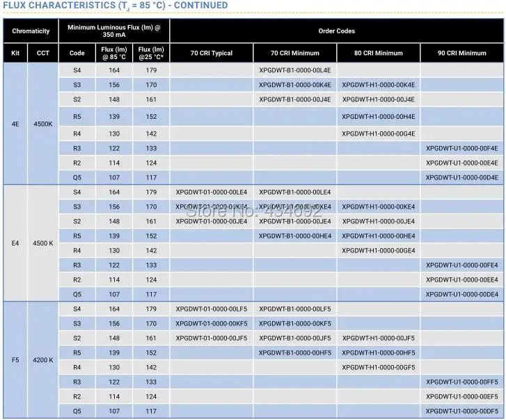Viewport: 506px width, 420px height.
Task: Select order code XPGDWT-H1-0000-00GE4
Action: tap(378, 251)
